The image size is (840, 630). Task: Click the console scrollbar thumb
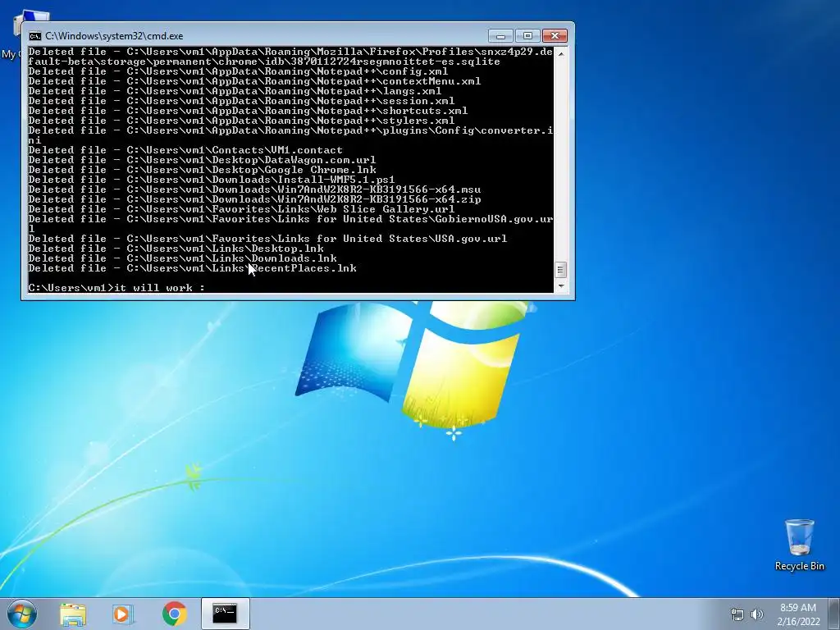560,269
